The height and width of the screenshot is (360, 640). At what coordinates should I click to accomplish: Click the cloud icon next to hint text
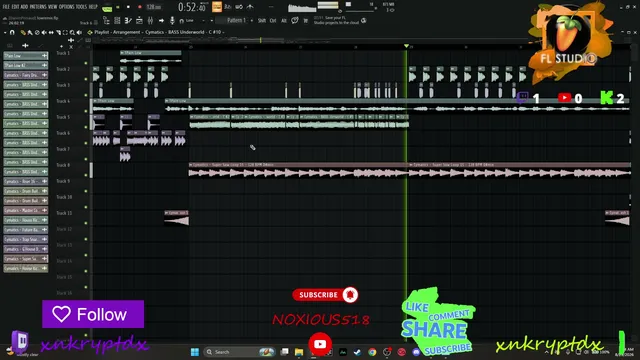coord(363,20)
